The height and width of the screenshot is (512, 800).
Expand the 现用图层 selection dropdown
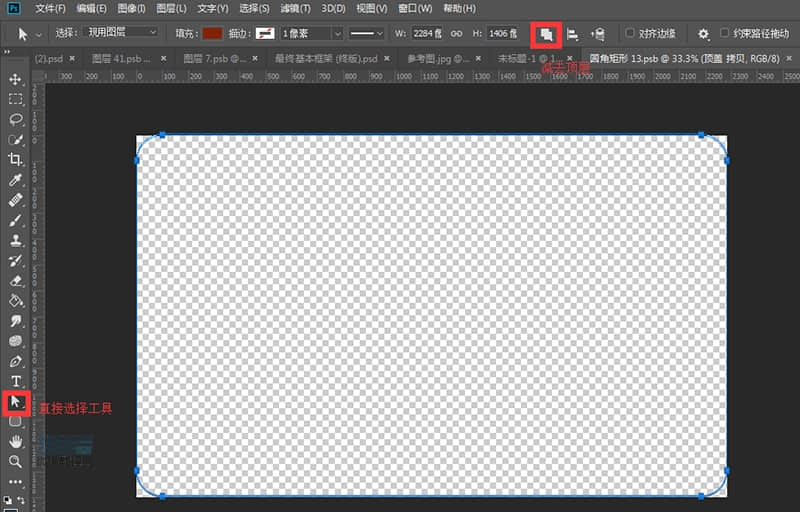pos(120,33)
